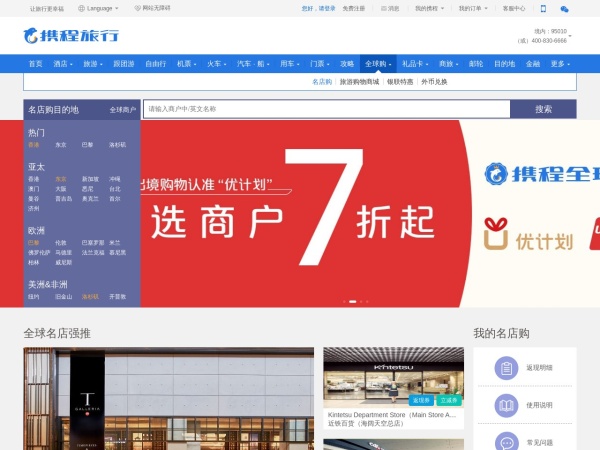
Task: Expand the Language dropdown
Action: (117, 8)
